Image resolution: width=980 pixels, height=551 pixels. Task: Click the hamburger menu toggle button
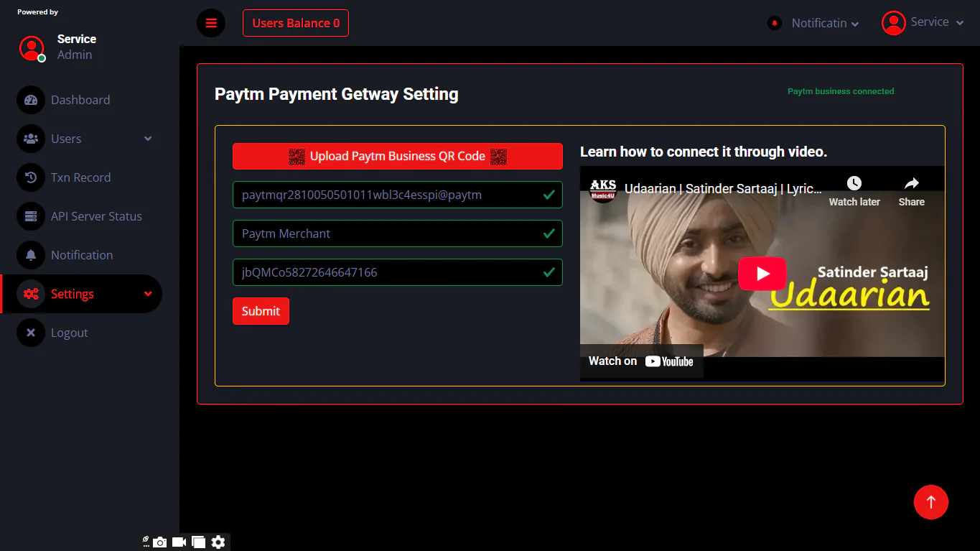point(211,23)
